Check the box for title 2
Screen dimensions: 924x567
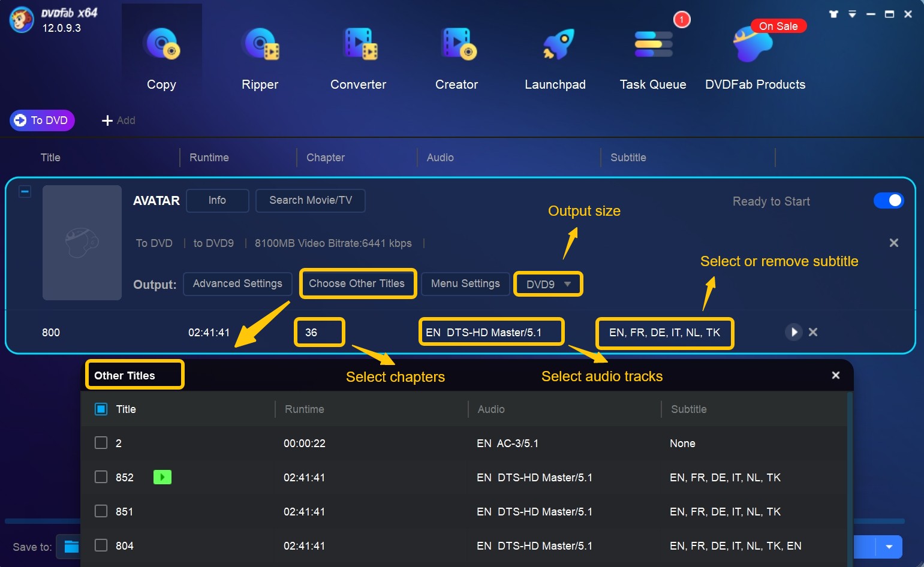pyautogui.click(x=101, y=443)
